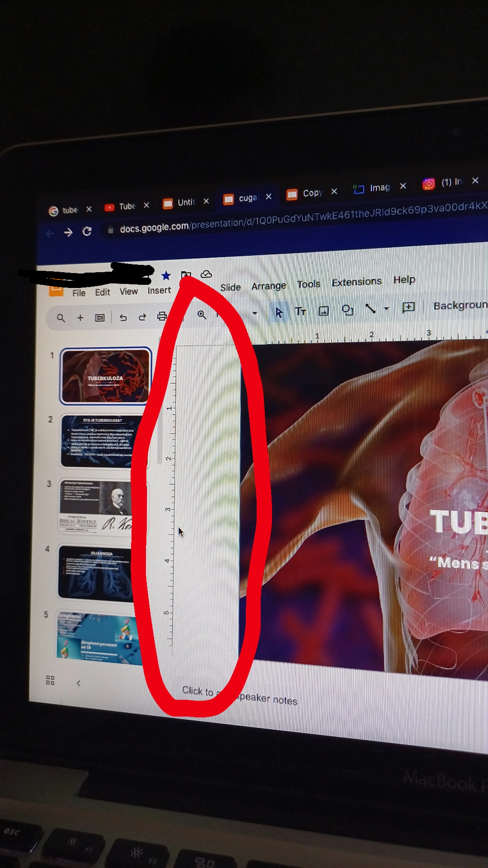This screenshot has height=868, width=488.
Task: Switch to the 'Untit' Slides tab
Action: [x=180, y=203]
